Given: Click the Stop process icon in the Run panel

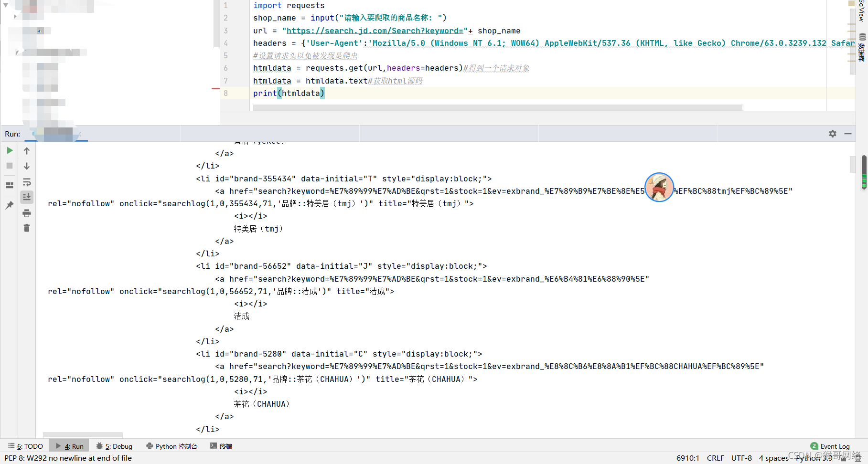Looking at the screenshot, I should tap(10, 165).
